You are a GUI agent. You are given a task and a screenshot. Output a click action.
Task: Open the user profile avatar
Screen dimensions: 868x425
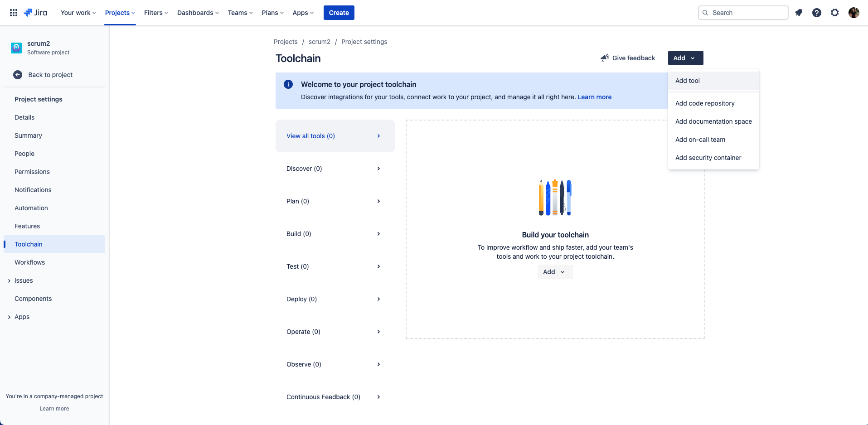pyautogui.click(x=854, y=13)
